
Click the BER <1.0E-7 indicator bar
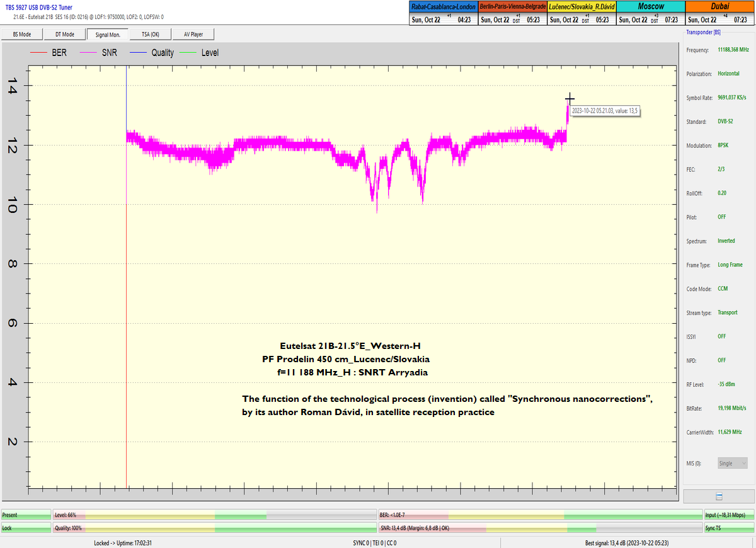pos(540,515)
